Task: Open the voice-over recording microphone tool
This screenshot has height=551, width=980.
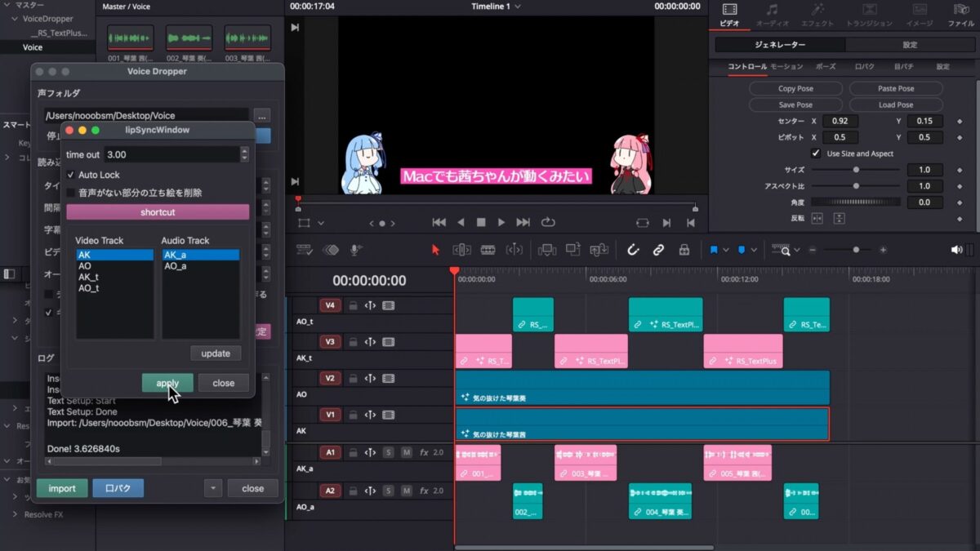Action: click(355, 248)
